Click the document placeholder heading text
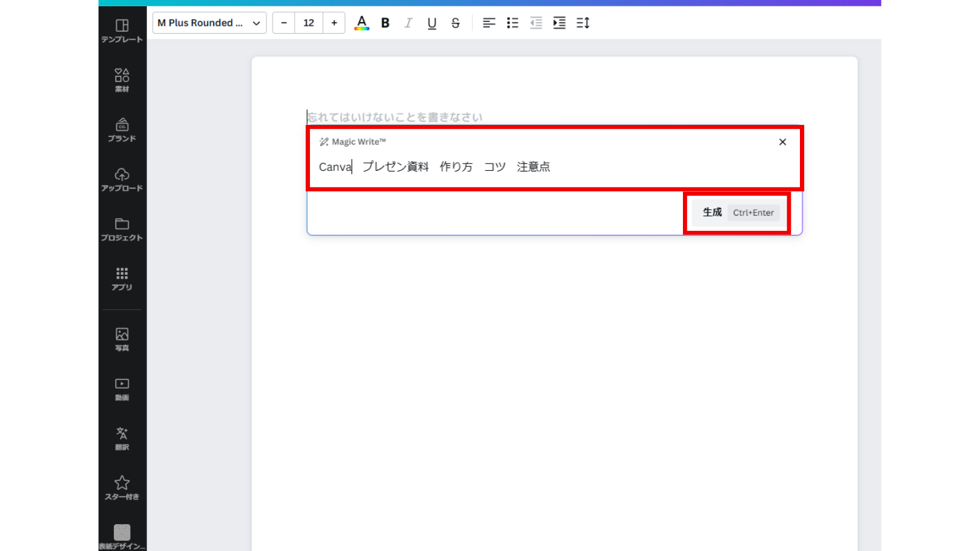The height and width of the screenshot is (551, 980). click(395, 117)
